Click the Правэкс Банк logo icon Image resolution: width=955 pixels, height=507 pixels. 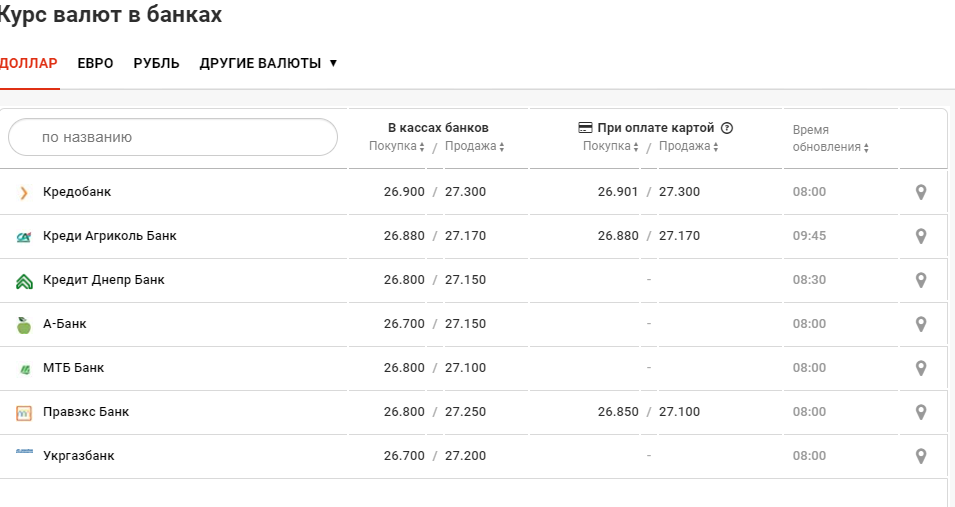tap(24, 412)
